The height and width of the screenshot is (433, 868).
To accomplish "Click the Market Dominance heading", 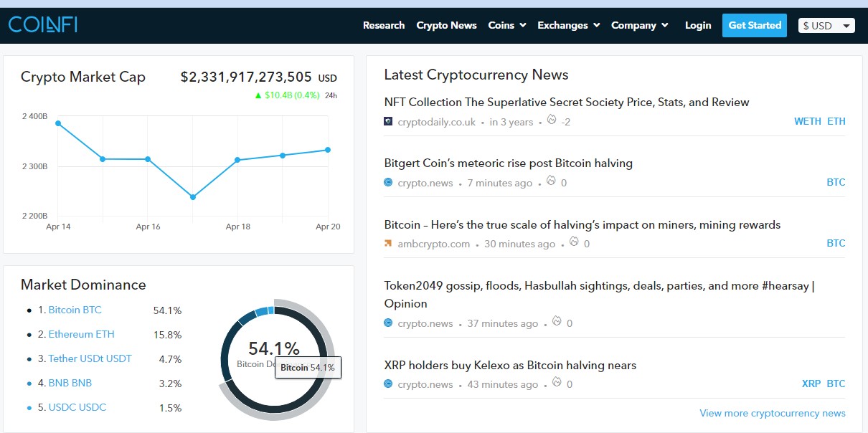I will pos(83,285).
